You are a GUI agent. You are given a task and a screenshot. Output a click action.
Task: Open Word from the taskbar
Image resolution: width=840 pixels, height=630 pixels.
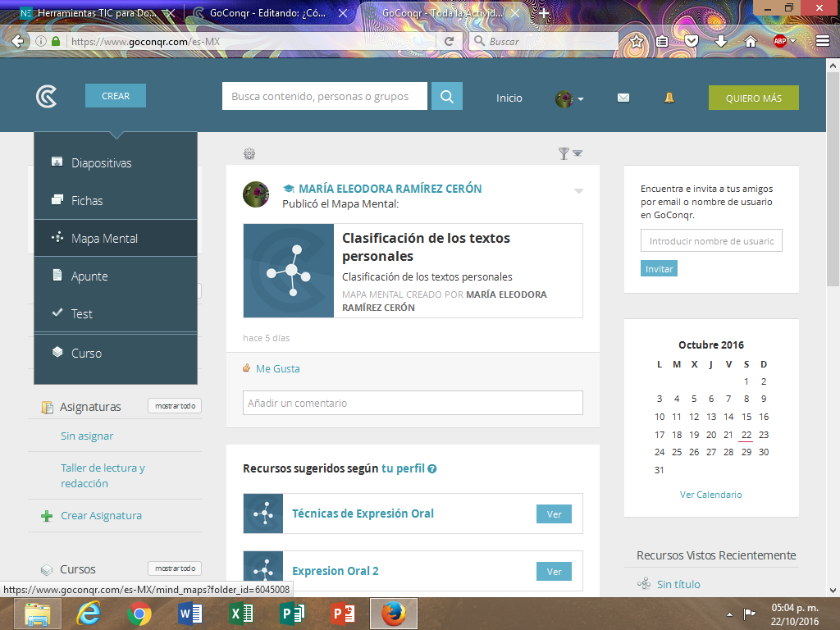(x=190, y=614)
